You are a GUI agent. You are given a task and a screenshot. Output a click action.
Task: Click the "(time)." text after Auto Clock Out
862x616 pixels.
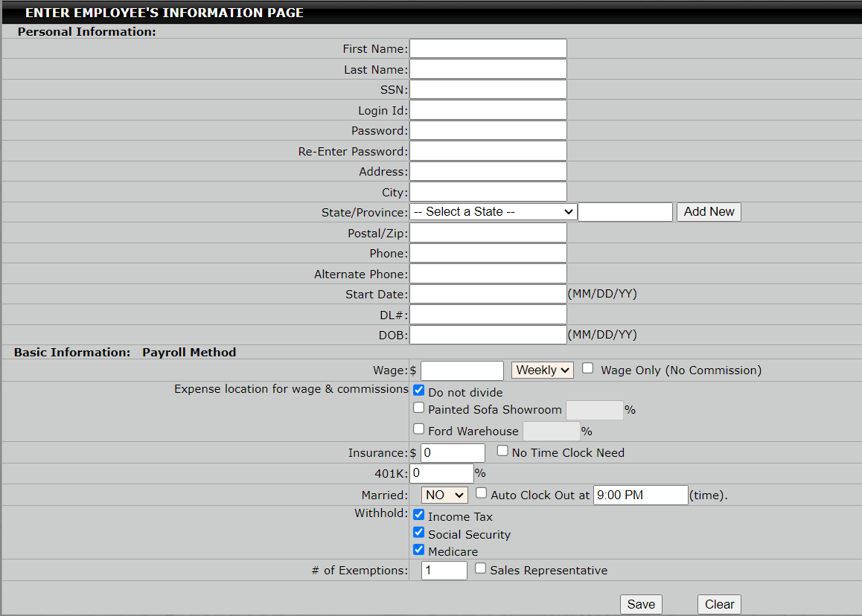709,495
